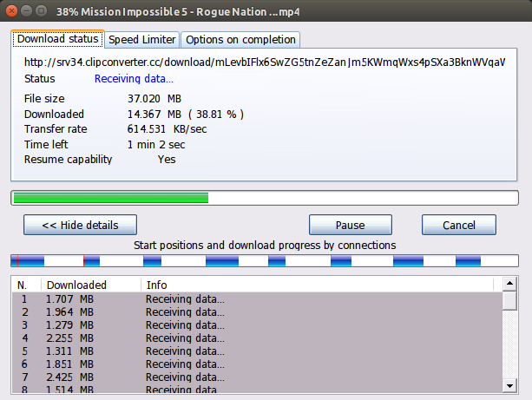Select the connection row with 1.851 MB
The image size is (532, 400).
click(257, 364)
